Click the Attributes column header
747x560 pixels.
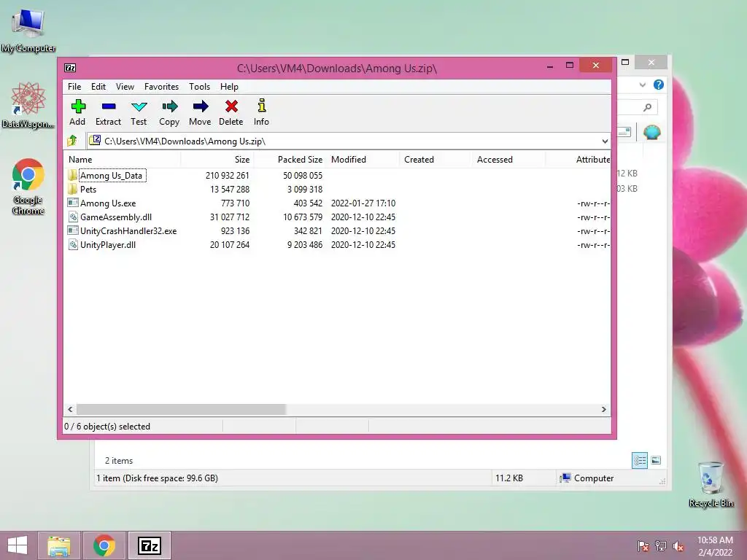click(578, 160)
